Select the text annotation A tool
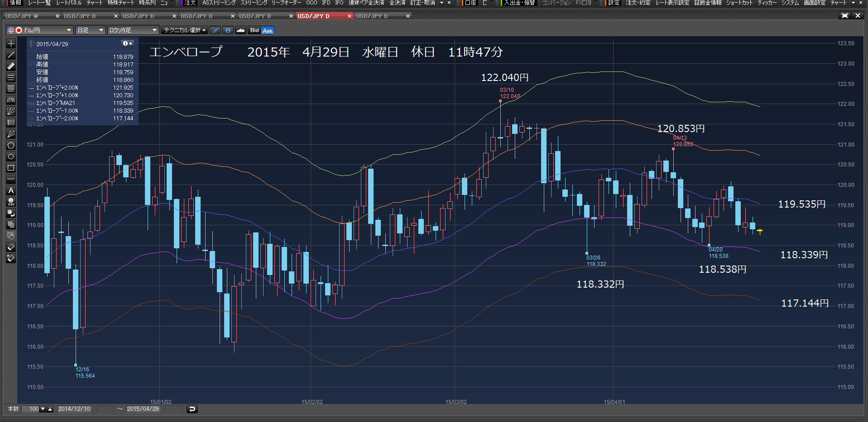868x422 pixels. pos(11,190)
